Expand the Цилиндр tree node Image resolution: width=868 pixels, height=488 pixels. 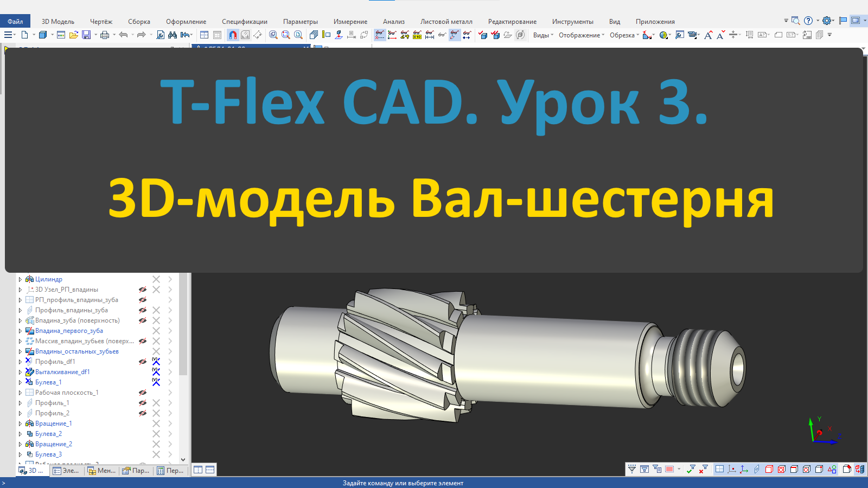click(x=21, y=279)
